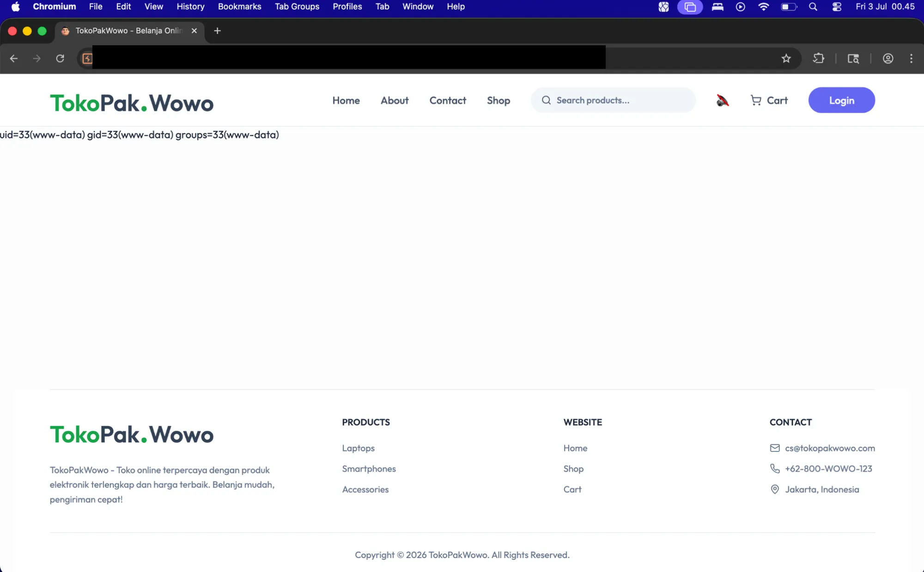Open the Bookmarks menu
Screen dimensions: 924x572
239,7
